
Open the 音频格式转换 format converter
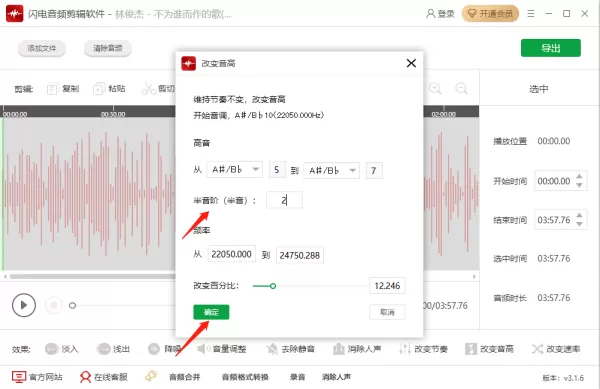coord(245,377)
